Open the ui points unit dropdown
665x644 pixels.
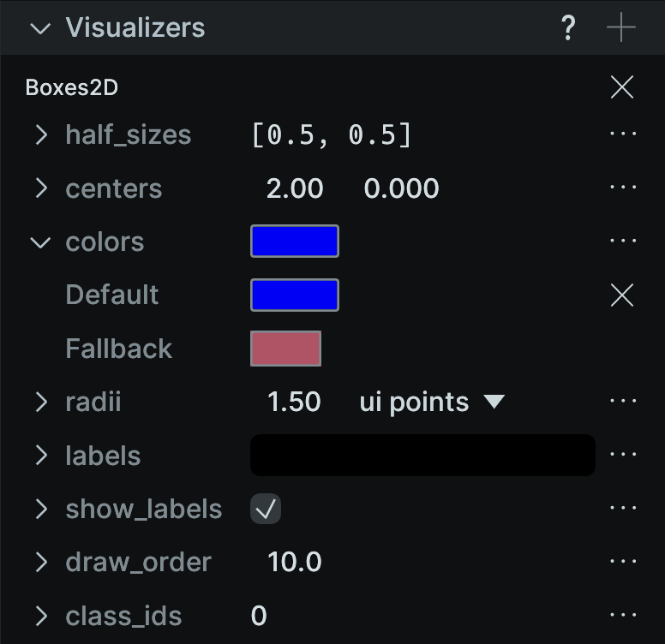click(x=432, y=402)
